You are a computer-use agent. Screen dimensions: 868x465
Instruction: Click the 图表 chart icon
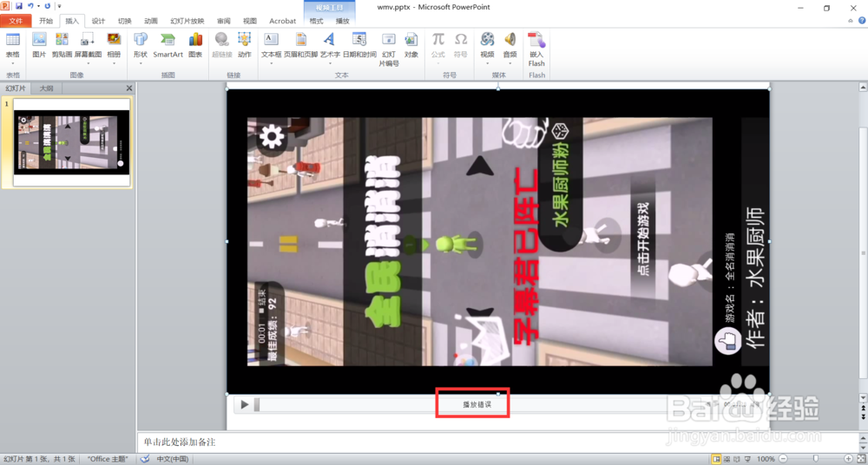tap(195, 40)
